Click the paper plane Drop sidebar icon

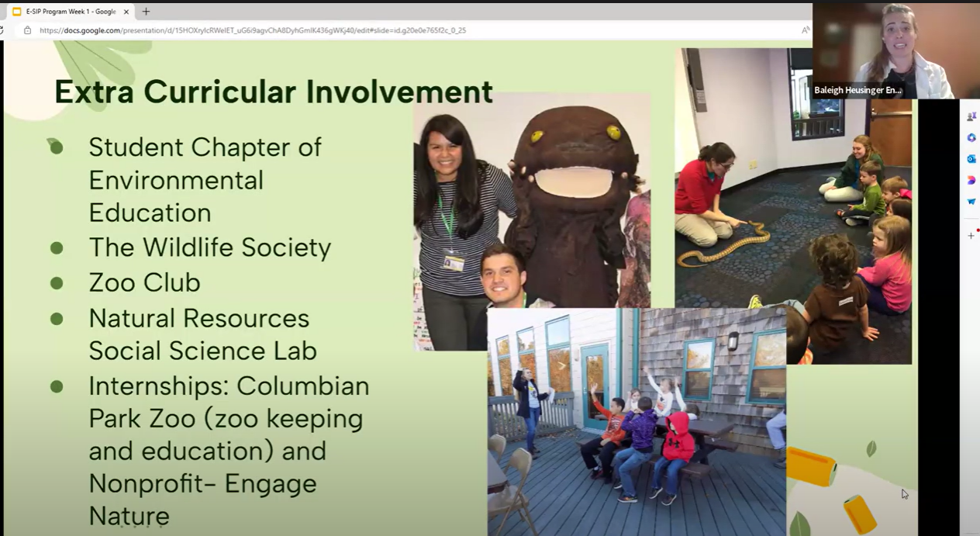(971, 202)
